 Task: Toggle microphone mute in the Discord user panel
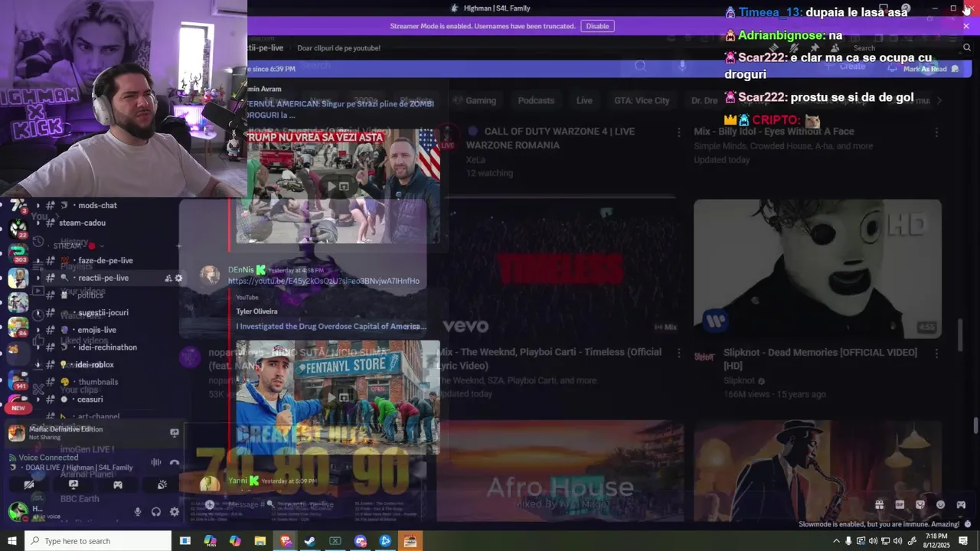click(138, 512)
